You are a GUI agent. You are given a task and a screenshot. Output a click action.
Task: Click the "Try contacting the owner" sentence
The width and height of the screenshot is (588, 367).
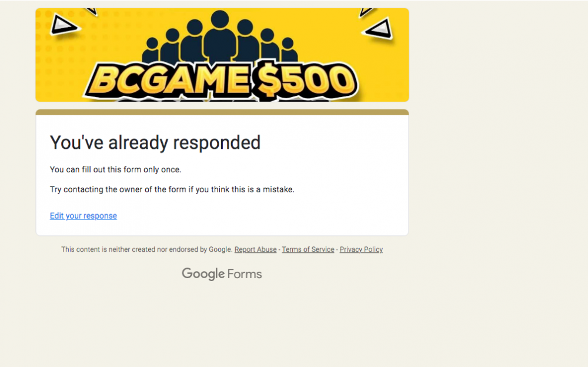tap(172, 189)
